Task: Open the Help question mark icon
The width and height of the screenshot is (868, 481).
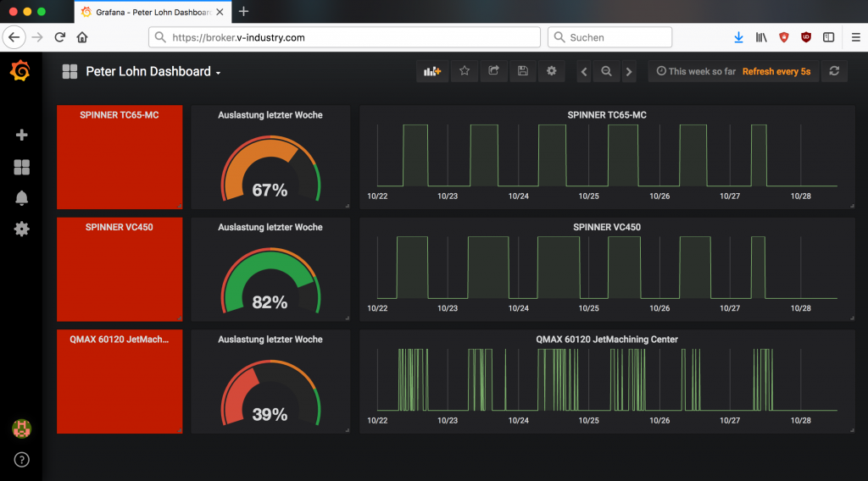Action: tap(21, 460)
